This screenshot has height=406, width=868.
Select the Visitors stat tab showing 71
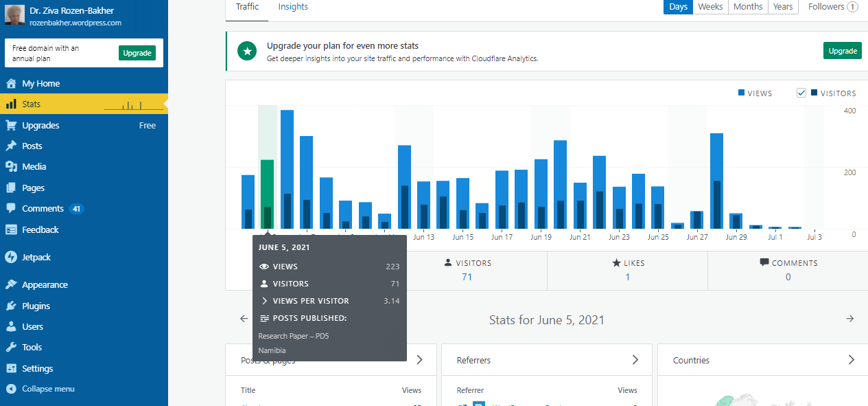[x=467, y=270]
